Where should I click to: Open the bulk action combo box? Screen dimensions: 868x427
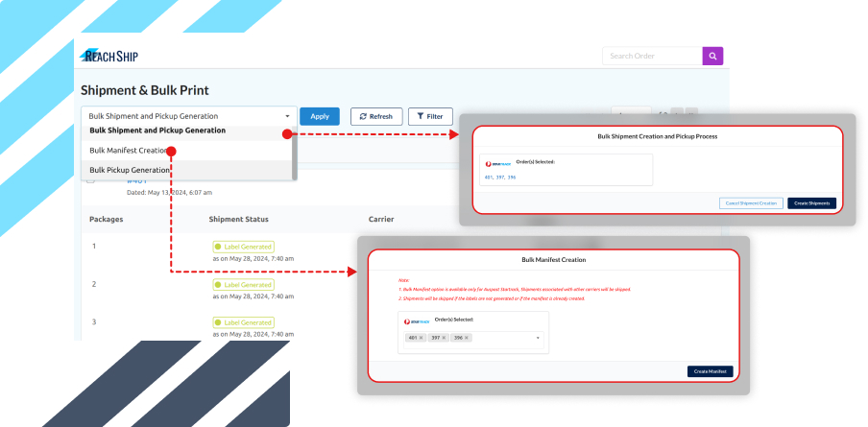pos(189,116)
